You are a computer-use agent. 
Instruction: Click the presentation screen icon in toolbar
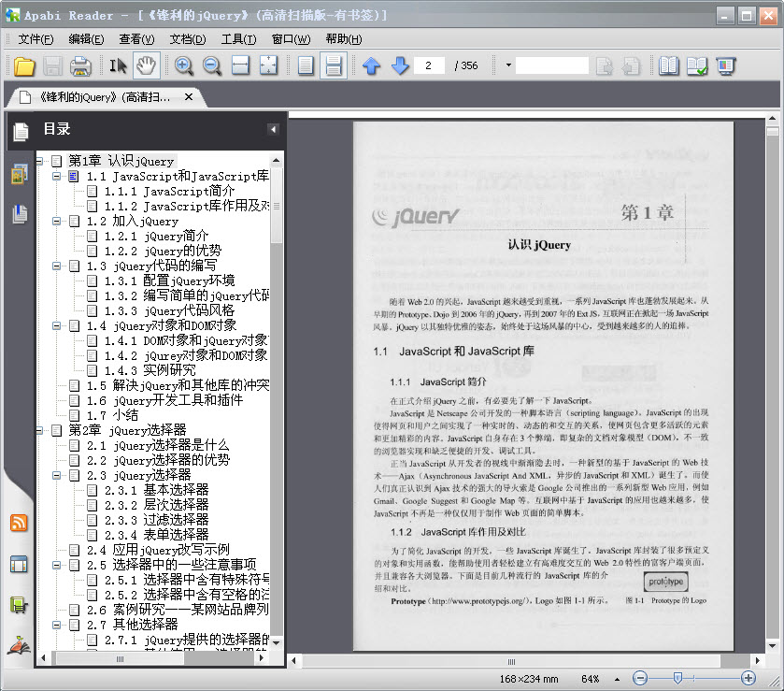pyautogui.click(x=725, y=66)
